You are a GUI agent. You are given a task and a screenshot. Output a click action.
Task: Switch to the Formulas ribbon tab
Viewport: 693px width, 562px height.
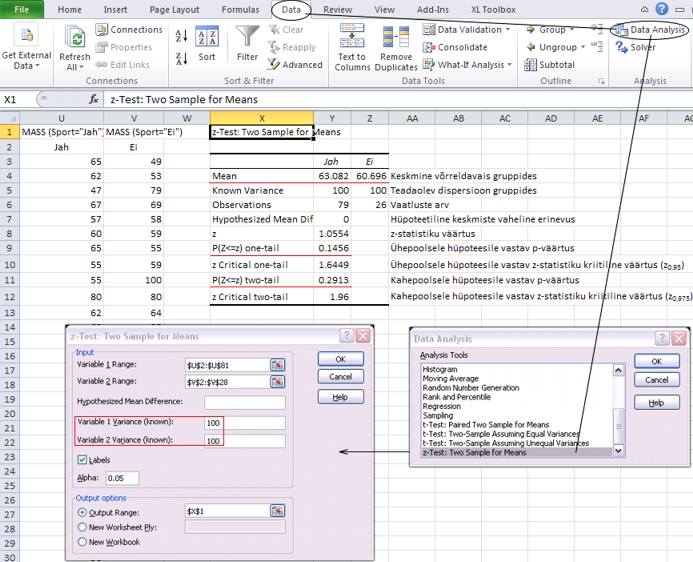click(240, 9)
